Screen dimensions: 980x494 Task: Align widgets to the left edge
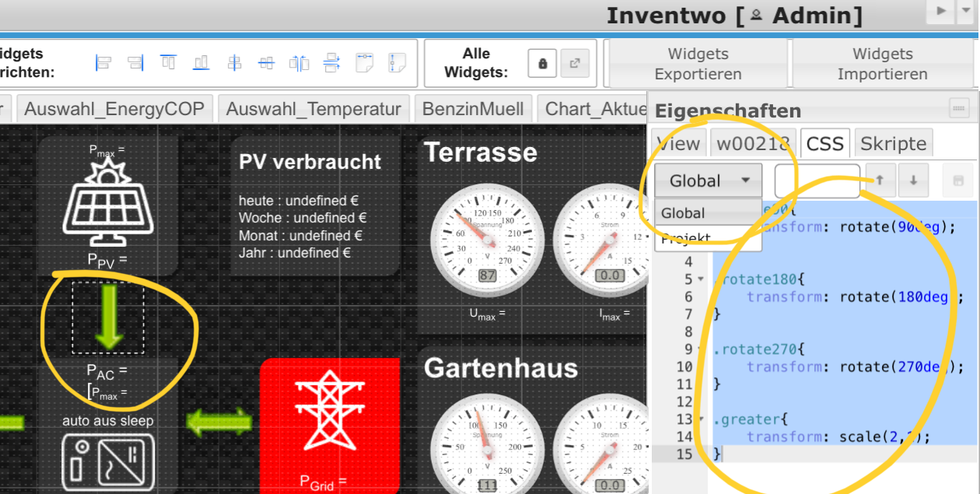click(103, 63)
